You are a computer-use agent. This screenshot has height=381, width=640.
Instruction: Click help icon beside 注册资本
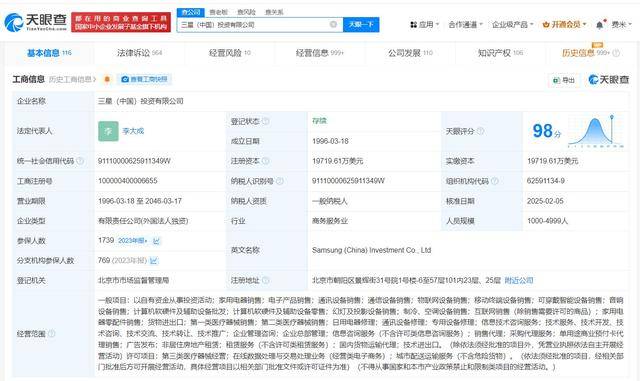click(x=265, y=161)
